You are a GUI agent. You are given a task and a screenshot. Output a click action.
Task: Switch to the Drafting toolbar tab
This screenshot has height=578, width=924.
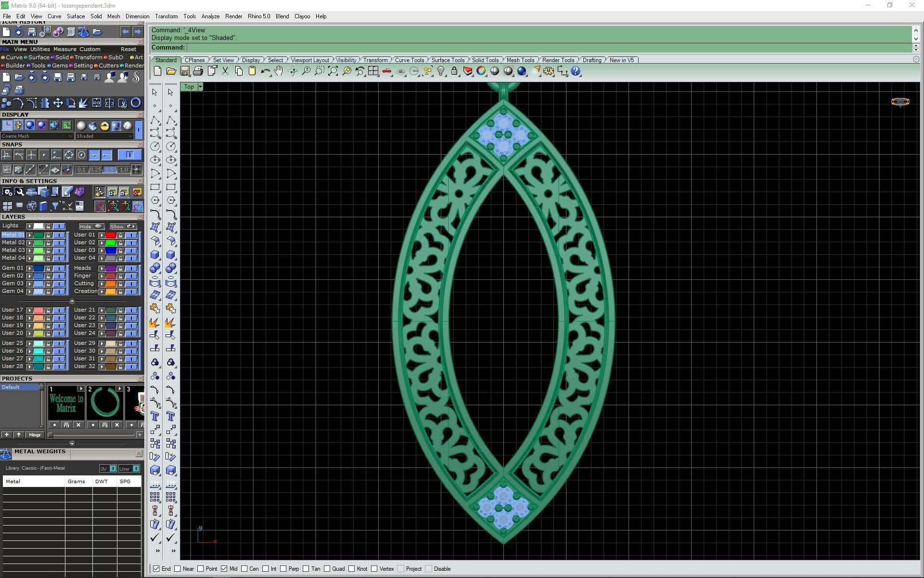tap(592, 60)
